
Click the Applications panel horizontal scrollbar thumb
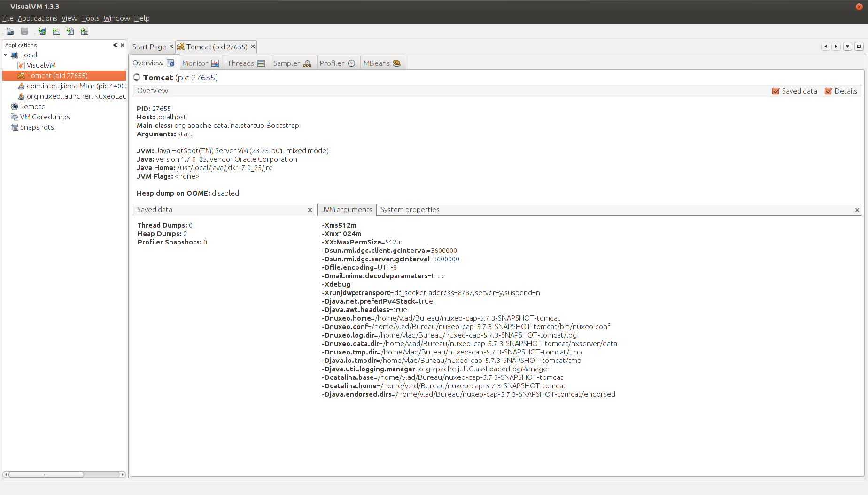click(x=46, y=475)
